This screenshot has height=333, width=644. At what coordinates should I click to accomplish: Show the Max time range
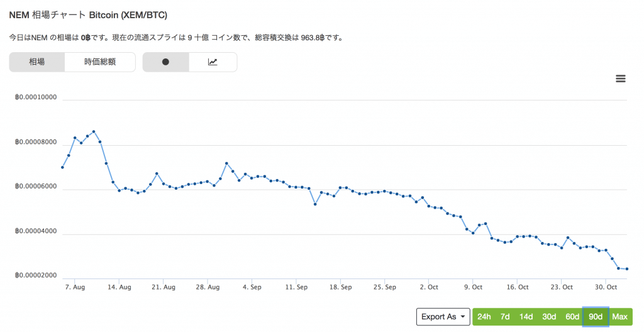point(619,317)
